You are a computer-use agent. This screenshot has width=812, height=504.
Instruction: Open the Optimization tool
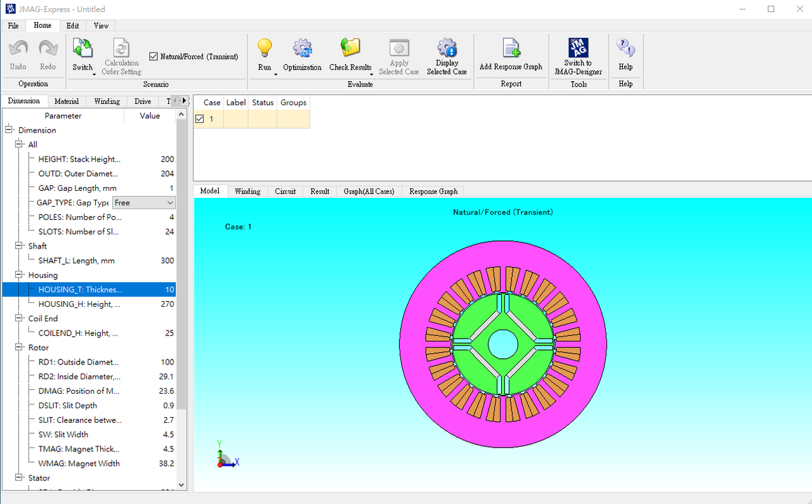click(302, 49)
